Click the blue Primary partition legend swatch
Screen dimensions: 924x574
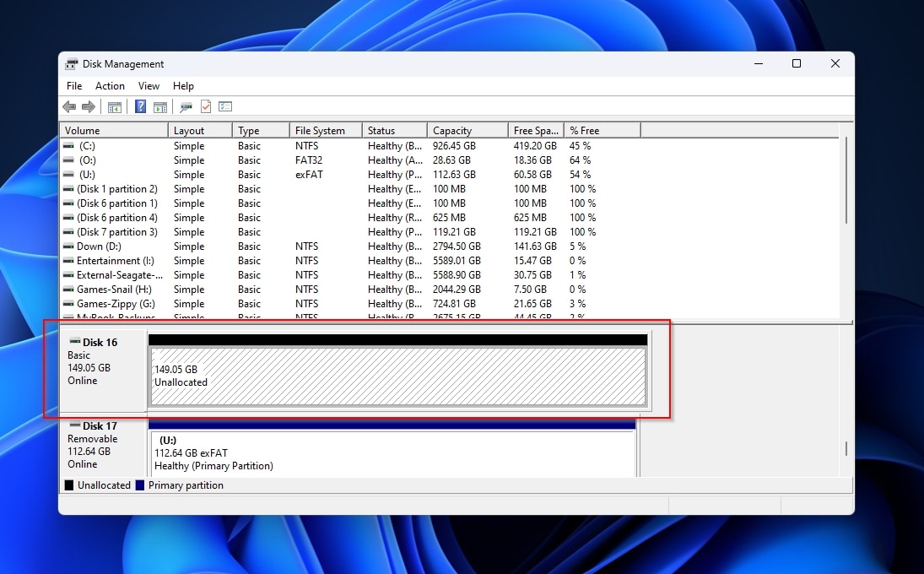tap(140, 485)
